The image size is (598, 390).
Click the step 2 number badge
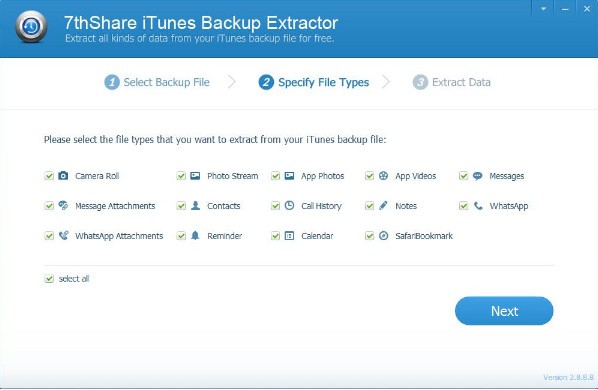tap(266, 82)
